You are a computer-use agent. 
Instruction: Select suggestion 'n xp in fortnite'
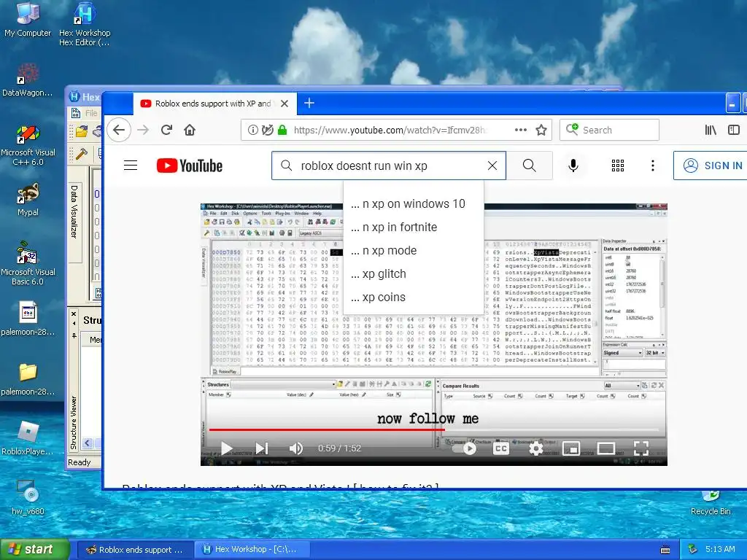413,227
